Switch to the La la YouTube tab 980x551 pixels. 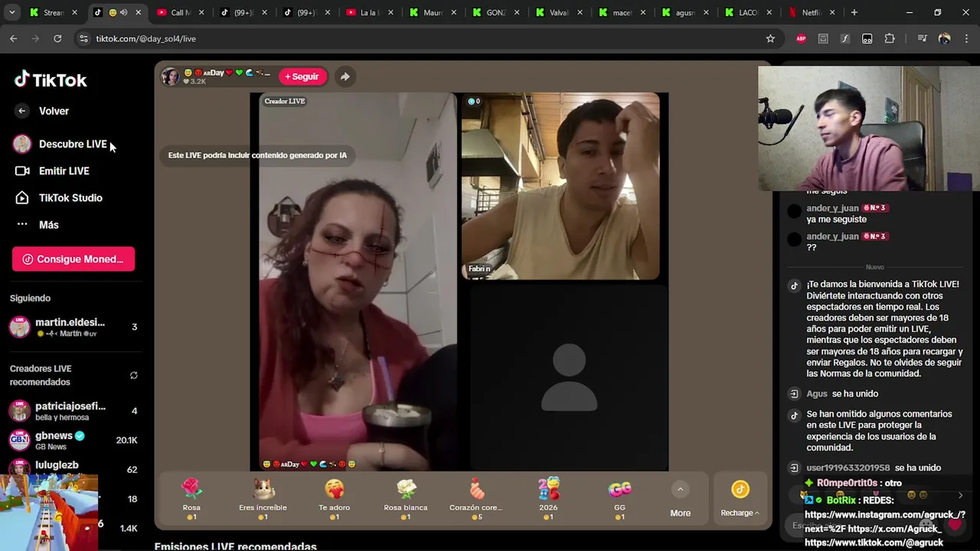coord(371,12)
